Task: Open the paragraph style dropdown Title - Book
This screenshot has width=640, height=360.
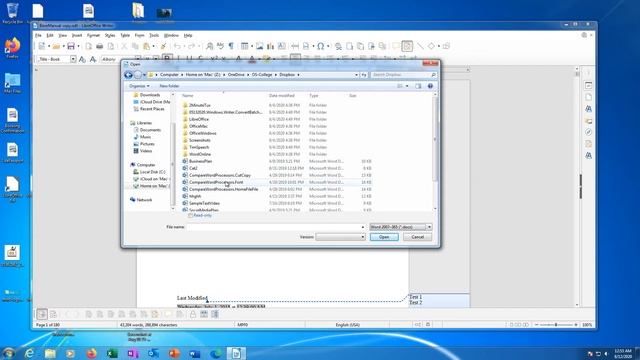Action: point(73,59)
